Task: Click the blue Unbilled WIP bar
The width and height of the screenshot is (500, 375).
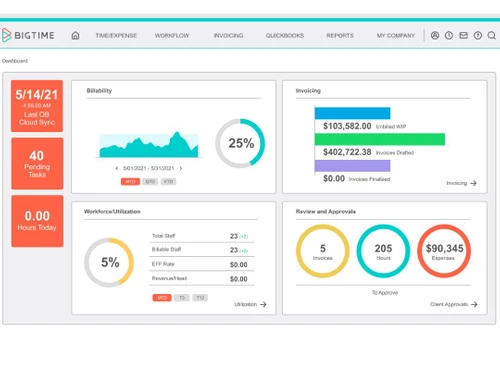Action: pos(352,113)
